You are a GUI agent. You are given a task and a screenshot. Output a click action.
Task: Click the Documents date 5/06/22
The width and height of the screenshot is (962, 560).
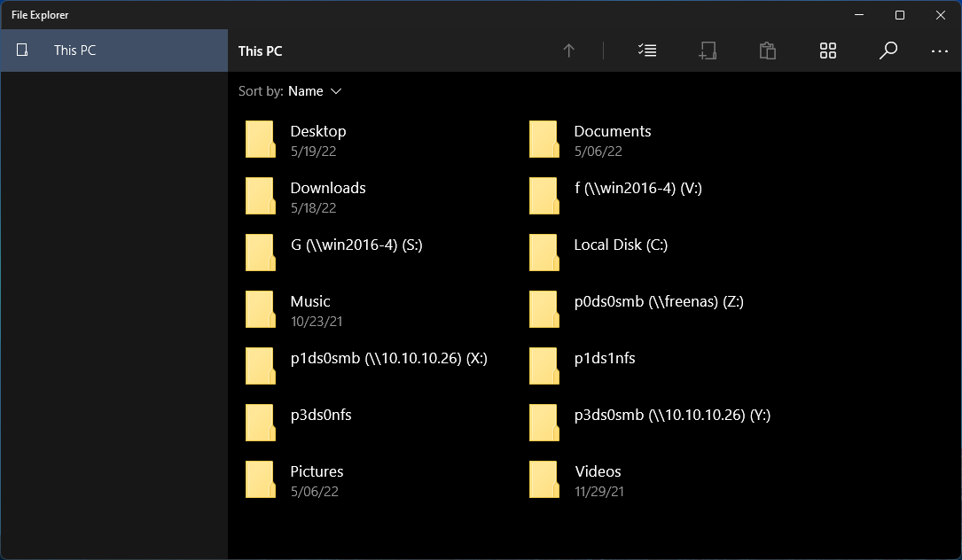click(598, 152)
